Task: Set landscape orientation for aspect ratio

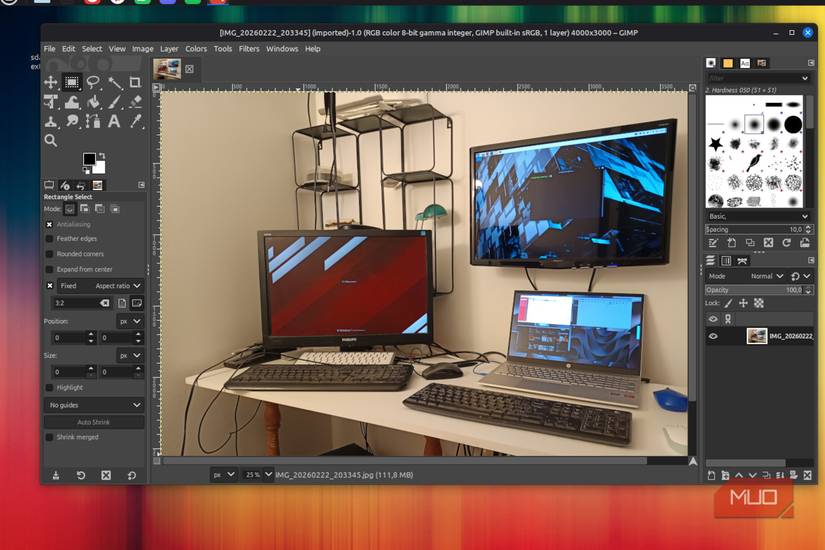Action: point(137,303)
